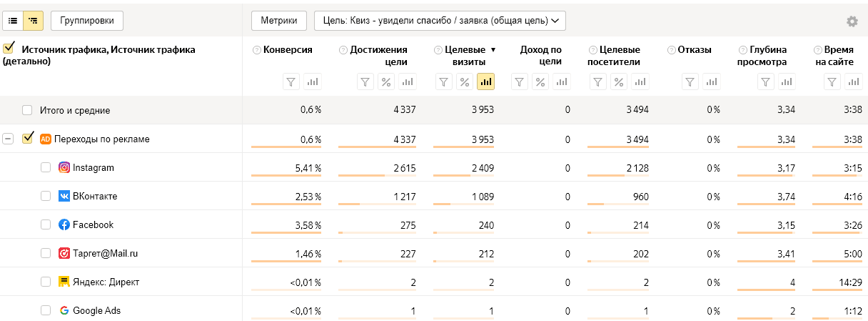Click chart icon under Глубина просмотра
Screen dimensions: 868x321
pyautogui.click(x=786, y=82)
